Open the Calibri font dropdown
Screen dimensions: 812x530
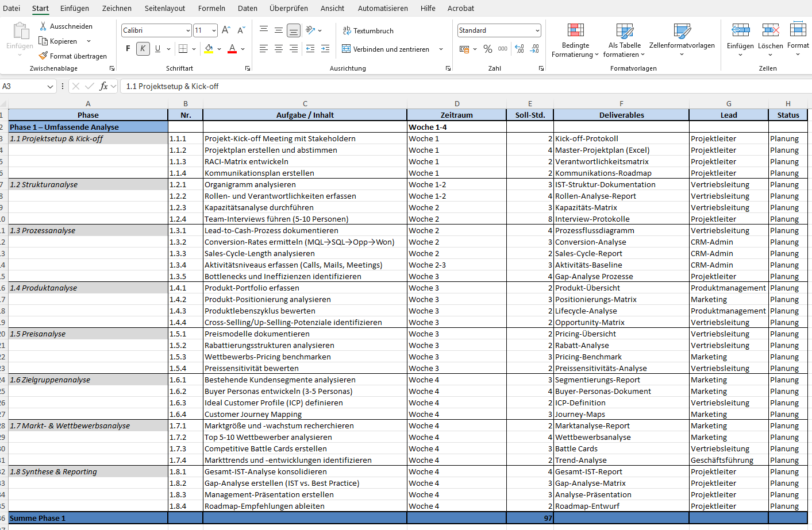[188, 30]
